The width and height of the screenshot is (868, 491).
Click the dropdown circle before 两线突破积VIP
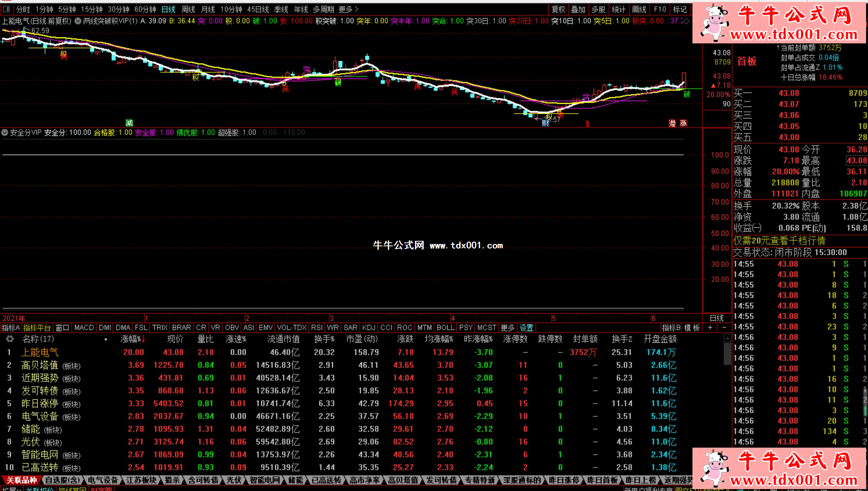click(x=78, y=21)
